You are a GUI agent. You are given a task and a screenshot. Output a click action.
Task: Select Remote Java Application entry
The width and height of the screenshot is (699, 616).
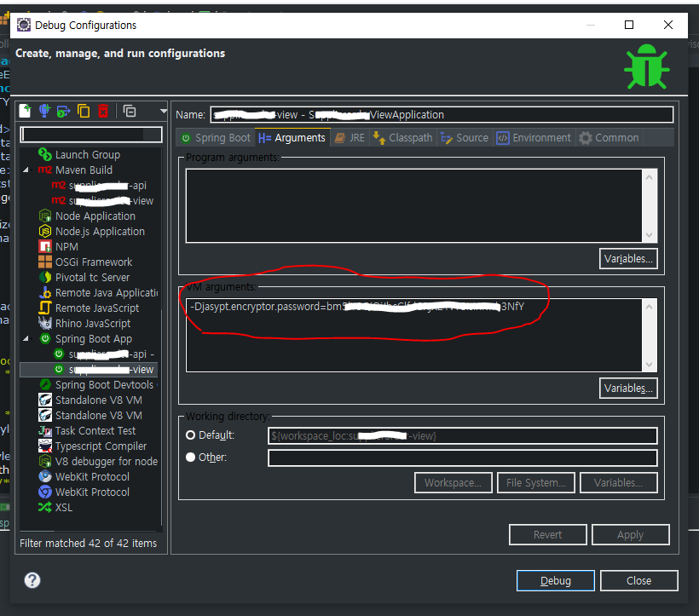tap(106, 292)
